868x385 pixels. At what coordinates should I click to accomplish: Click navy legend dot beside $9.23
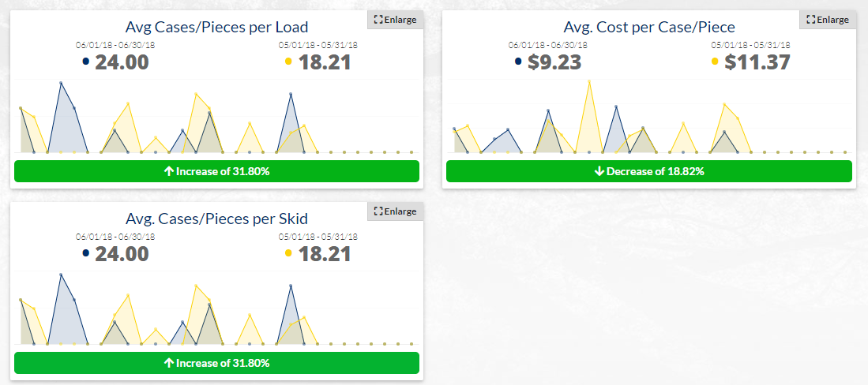(518, 62)
